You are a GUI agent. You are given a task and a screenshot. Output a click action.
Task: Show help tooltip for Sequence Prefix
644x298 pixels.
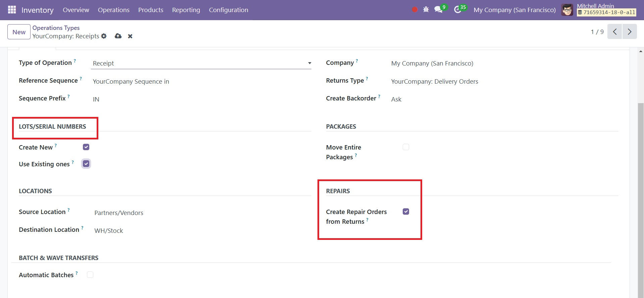coord(69,96)
